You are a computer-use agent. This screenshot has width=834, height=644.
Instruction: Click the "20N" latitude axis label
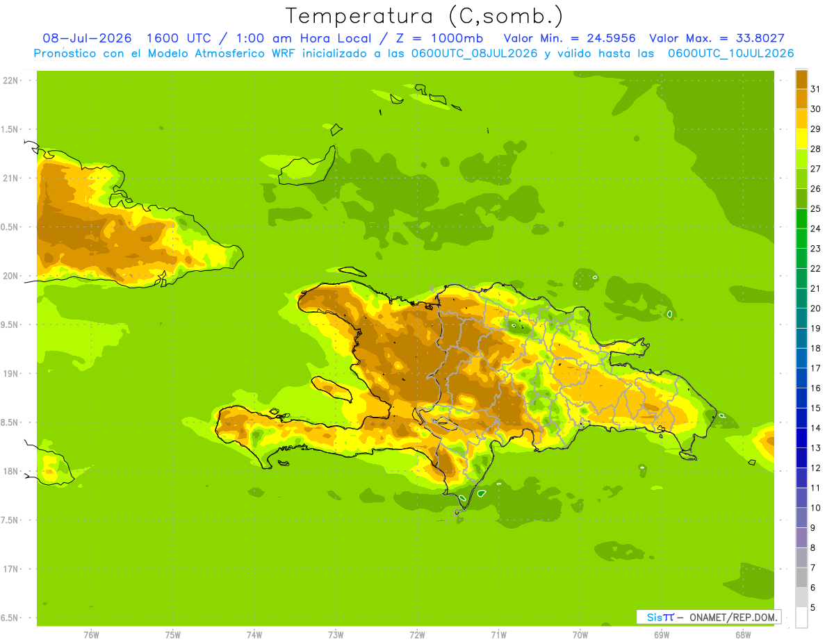(10, 276)
